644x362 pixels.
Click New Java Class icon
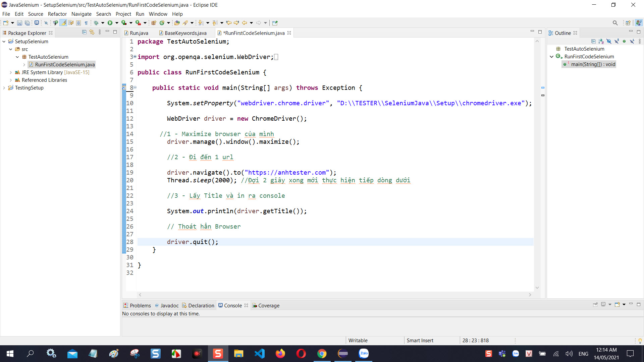[162, 23]
